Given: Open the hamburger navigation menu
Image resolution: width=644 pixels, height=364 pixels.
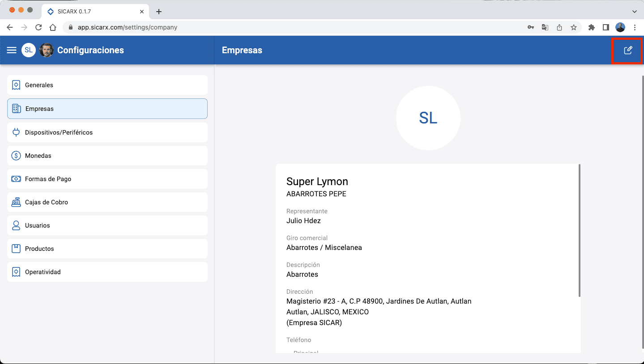Looking at the screenshot, I should pyautogui.click(x=12, y=50).
